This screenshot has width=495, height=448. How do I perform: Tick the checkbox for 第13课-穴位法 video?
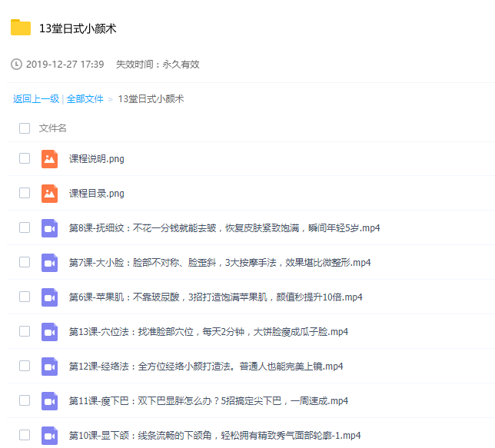coord(25,331)
